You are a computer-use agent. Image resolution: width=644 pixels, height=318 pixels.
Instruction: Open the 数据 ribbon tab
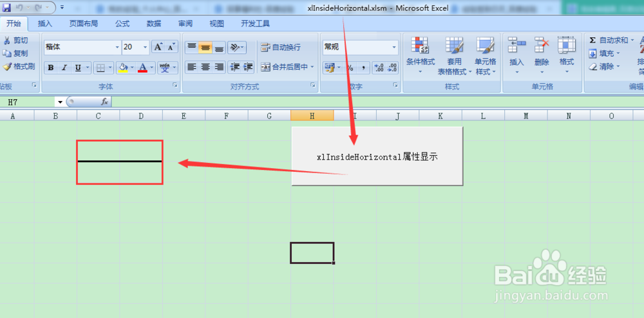[154, 24]
